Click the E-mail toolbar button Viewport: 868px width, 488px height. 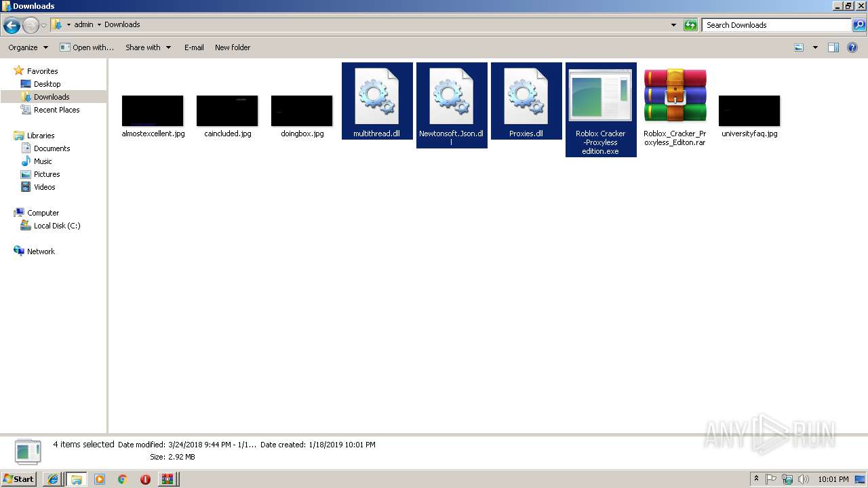pyautogui.click(x=194, y=47)
